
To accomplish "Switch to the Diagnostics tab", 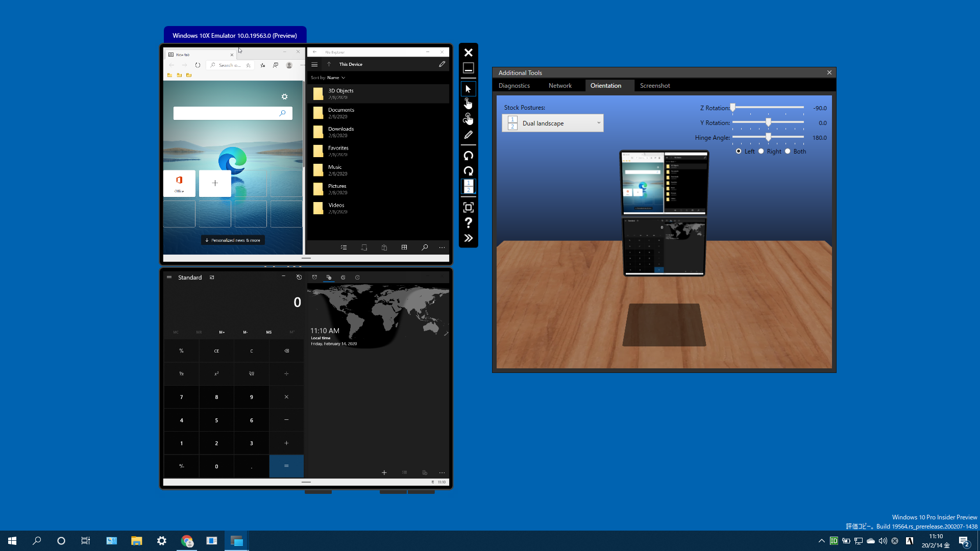I will [514, 86].
